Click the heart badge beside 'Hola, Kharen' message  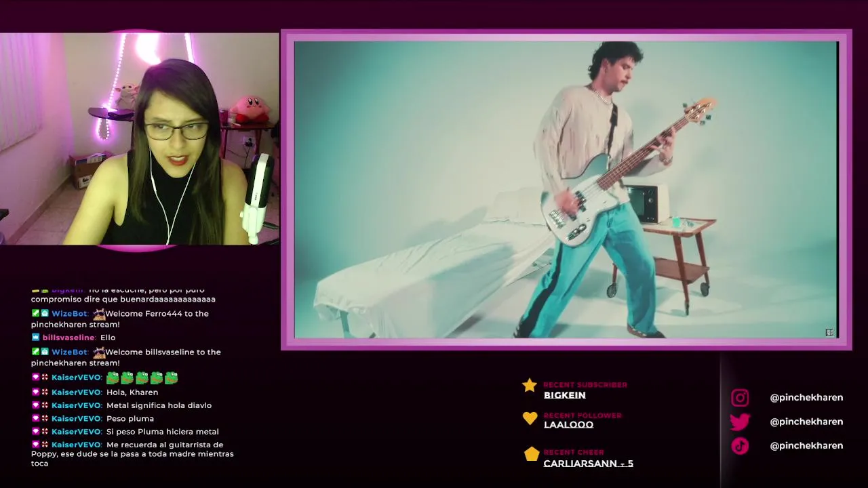[35, 392]
